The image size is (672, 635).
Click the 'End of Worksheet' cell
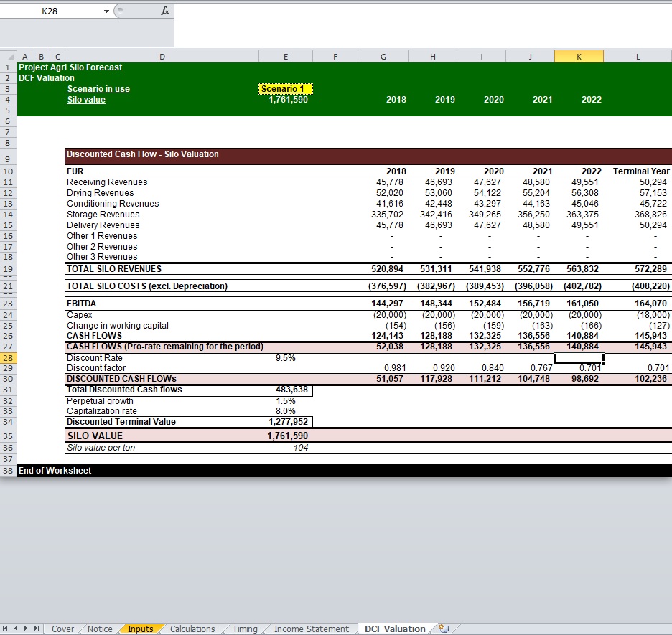[55, 471]
